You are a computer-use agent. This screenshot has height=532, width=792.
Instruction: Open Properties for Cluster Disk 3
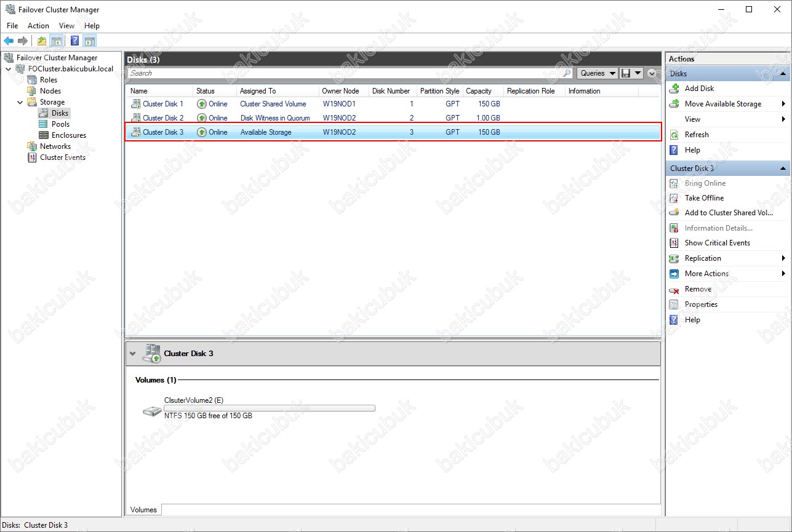[701, 304]
